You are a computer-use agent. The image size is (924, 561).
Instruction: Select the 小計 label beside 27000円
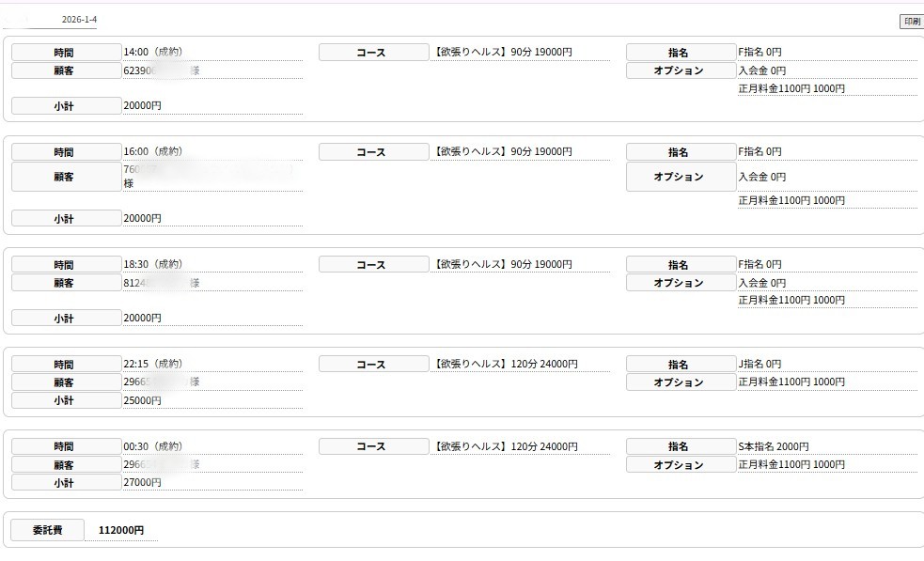[x=65, y=483]
